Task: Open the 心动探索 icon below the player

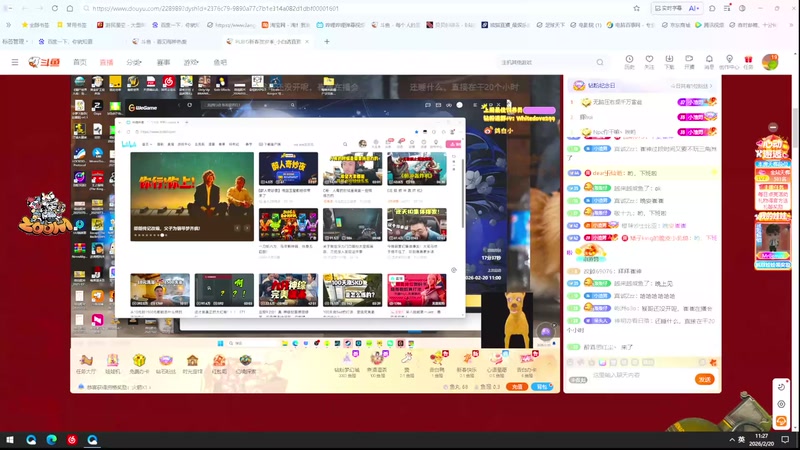Action: click(x=245, y=364)
